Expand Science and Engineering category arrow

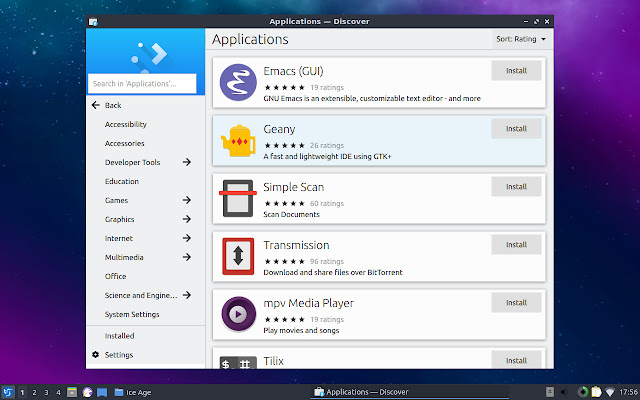(x=187, y=295)
